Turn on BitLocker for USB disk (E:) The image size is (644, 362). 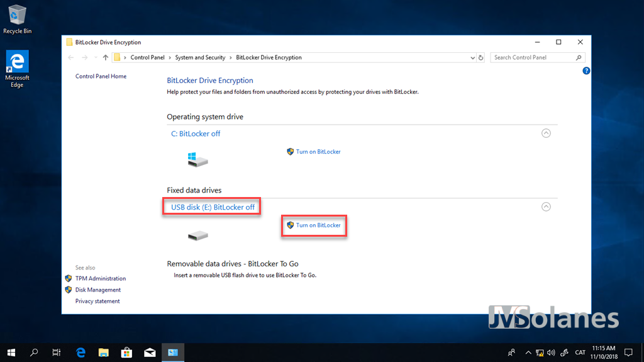[x=318, y=225]
